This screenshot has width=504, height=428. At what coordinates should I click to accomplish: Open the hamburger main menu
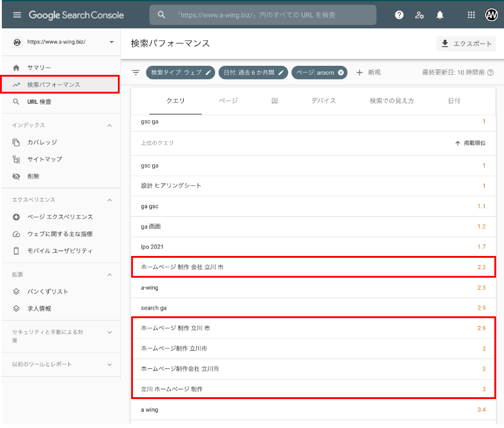point(17,15)
